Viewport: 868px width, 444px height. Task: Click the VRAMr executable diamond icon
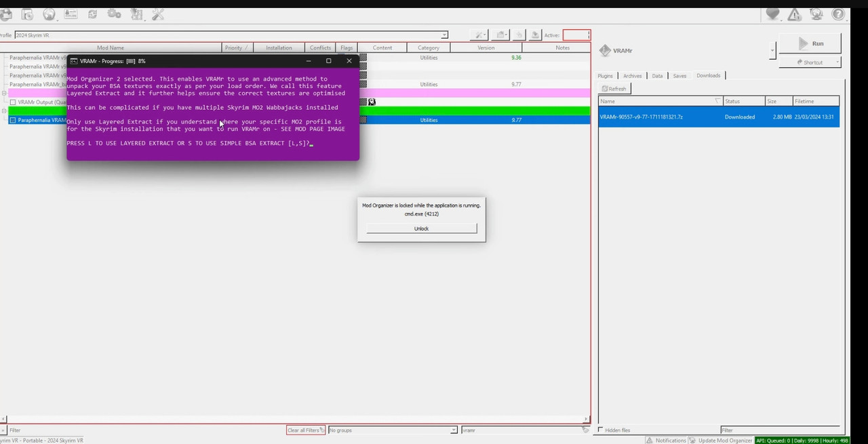605,50
